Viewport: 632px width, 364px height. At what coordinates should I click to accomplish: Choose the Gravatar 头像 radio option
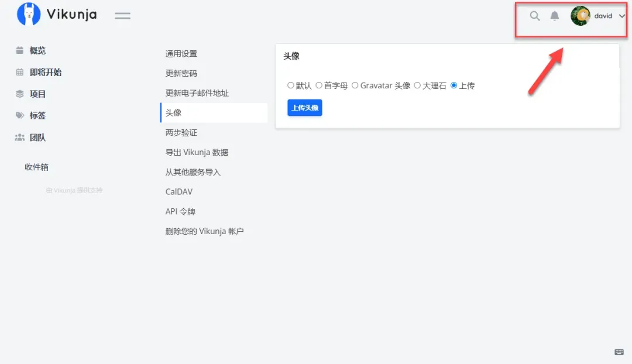(355, 85)
